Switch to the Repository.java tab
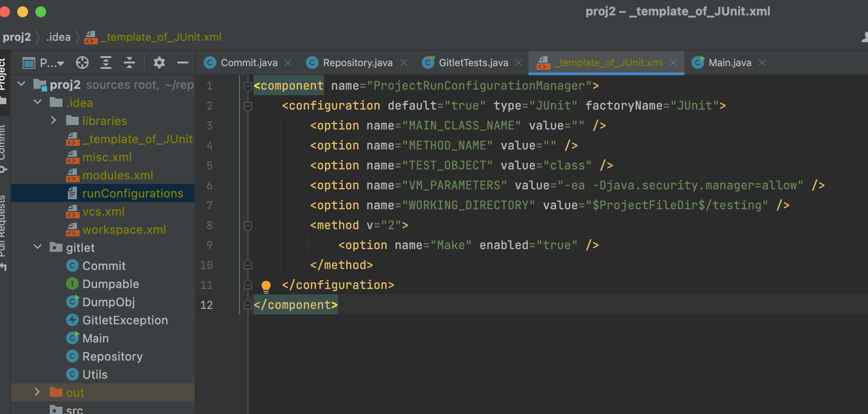This screenshot has width=868, height=414. [x=357, y=63]
